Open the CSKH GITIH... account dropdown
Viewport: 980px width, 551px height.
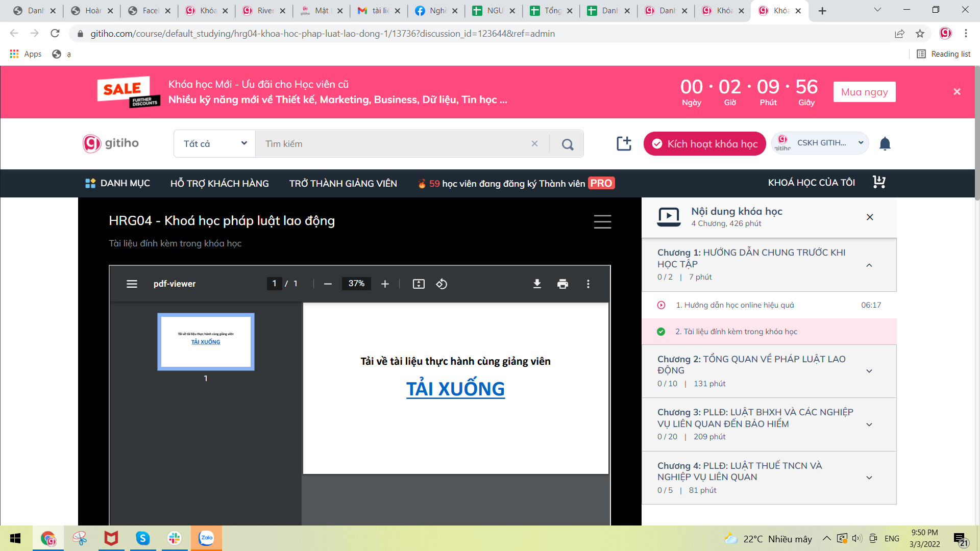(x=821, y=143)
